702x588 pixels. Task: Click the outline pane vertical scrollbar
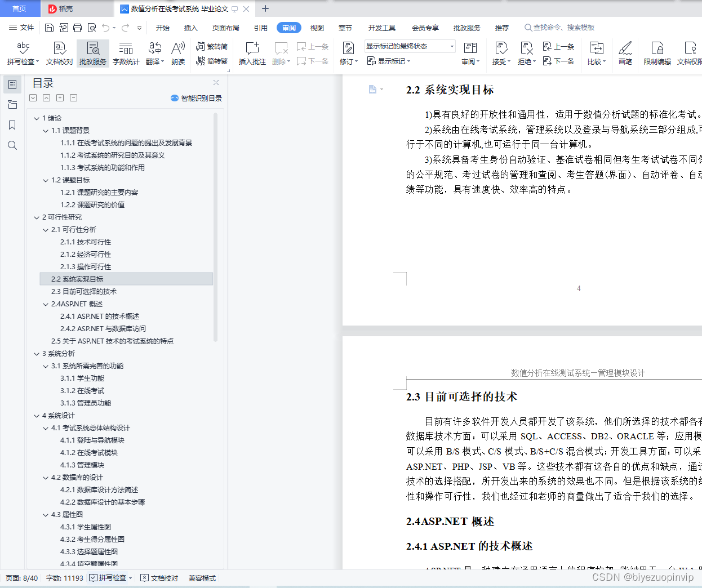pos(215,228)
